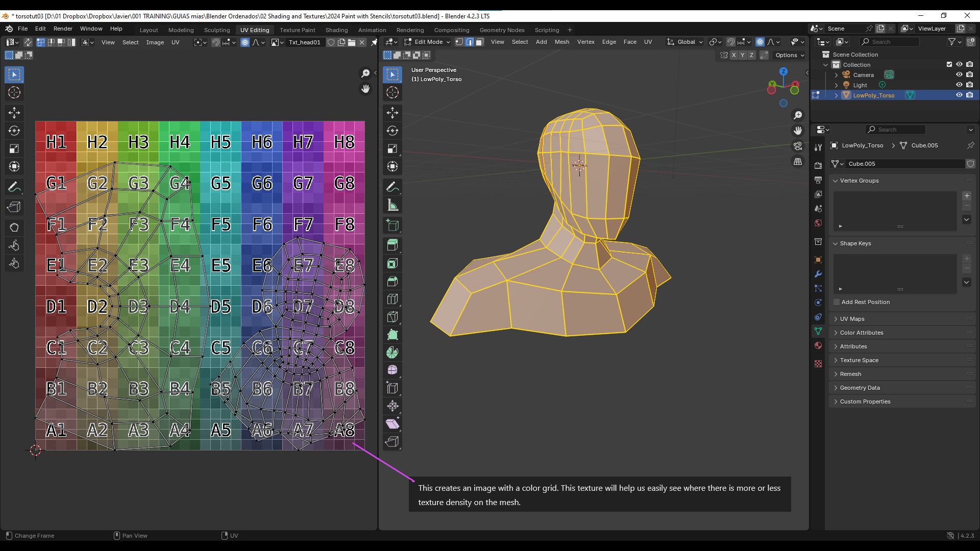Select the Rip Region tool in UV editor
The height and width of the screenshot is (551, 980).
[14, 207]
